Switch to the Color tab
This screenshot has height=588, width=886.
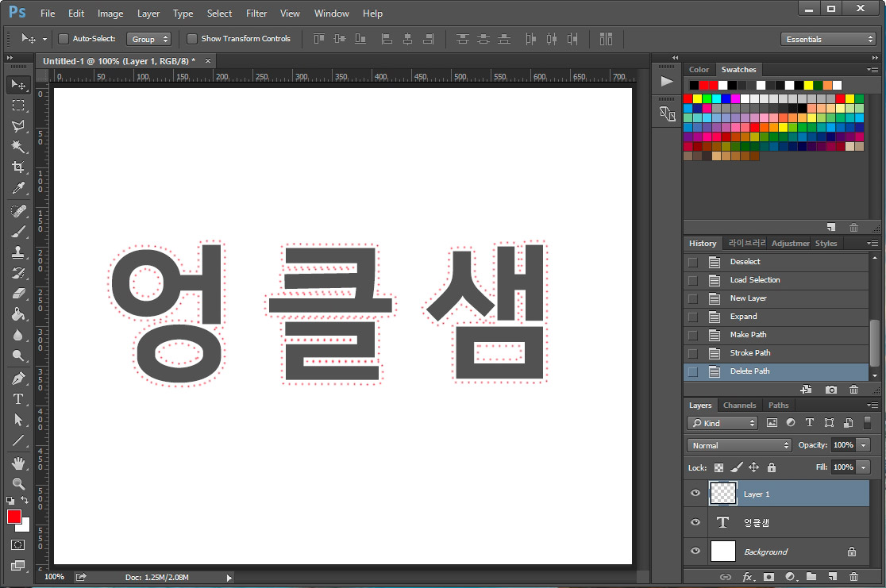click(x=699, y=70)
